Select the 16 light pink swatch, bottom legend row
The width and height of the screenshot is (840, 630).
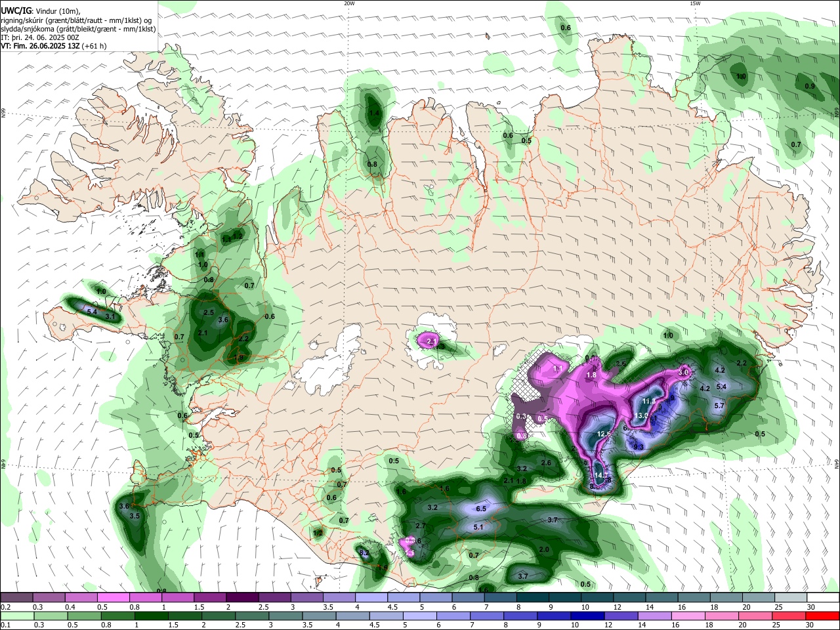click(688, 616)
